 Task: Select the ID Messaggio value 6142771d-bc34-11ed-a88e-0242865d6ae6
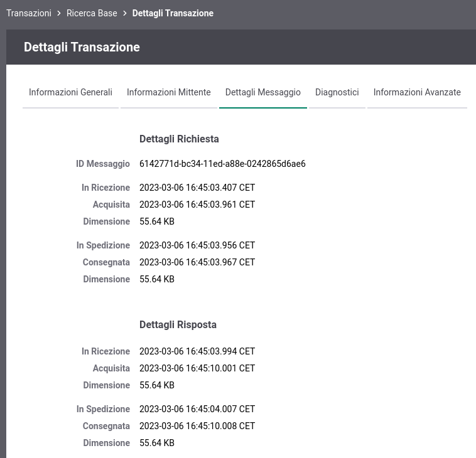[222, 164]
